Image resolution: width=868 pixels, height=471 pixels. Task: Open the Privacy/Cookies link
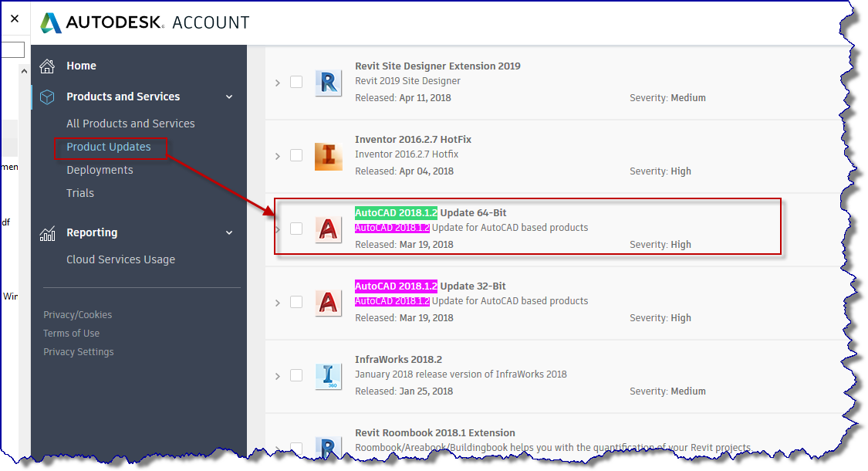click(77, 314)
